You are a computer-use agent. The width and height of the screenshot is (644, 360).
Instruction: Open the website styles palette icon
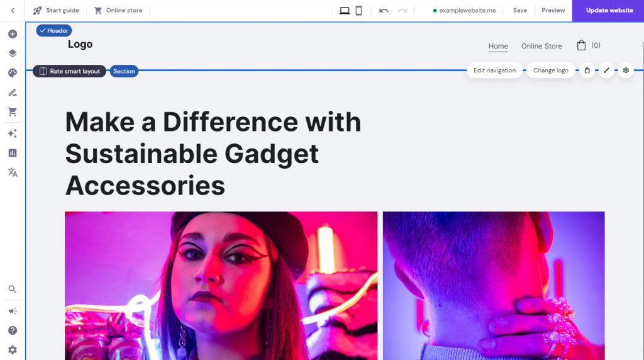[x=13, y=73]
